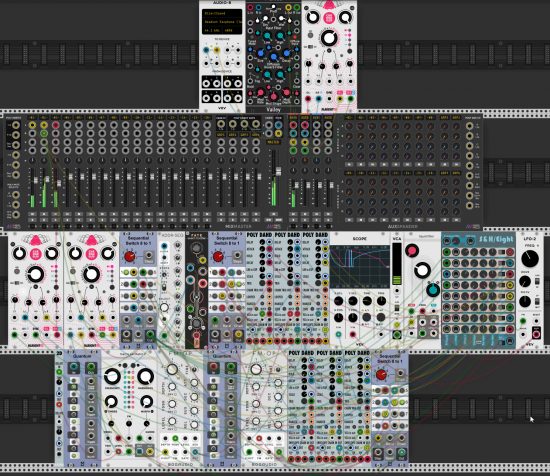
Task: Click MixMaster track 1 yellow left input jack
Action: click(x=32, y=125)
